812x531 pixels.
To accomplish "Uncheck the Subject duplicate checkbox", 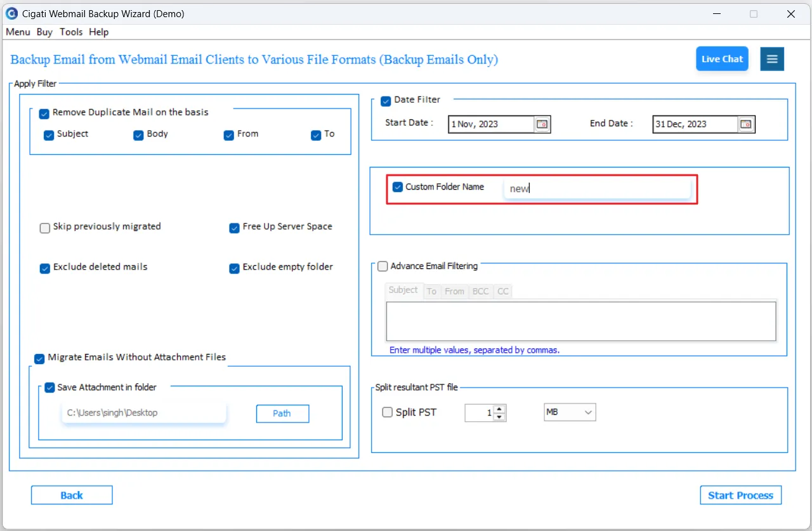I will [49, 135].
